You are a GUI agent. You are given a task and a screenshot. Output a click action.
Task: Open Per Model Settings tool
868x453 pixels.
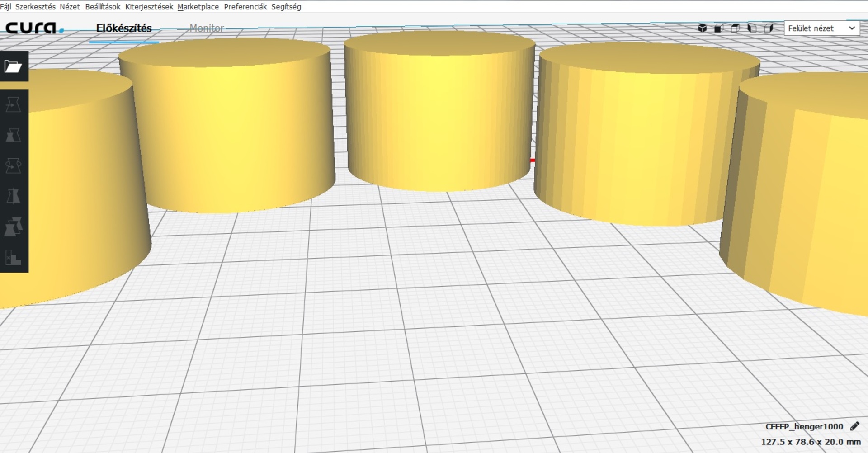13,227
